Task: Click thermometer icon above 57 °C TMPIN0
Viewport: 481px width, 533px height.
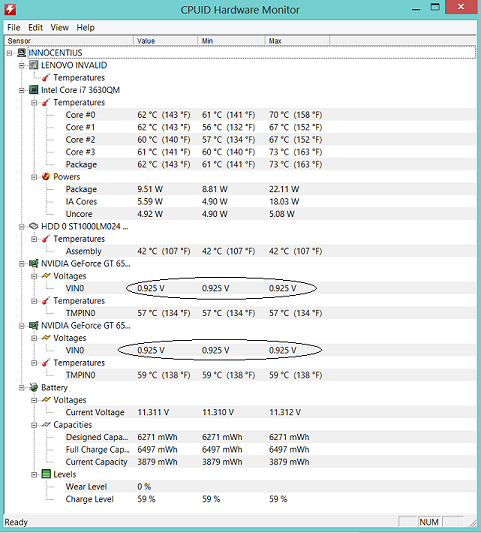Action: 46,301
